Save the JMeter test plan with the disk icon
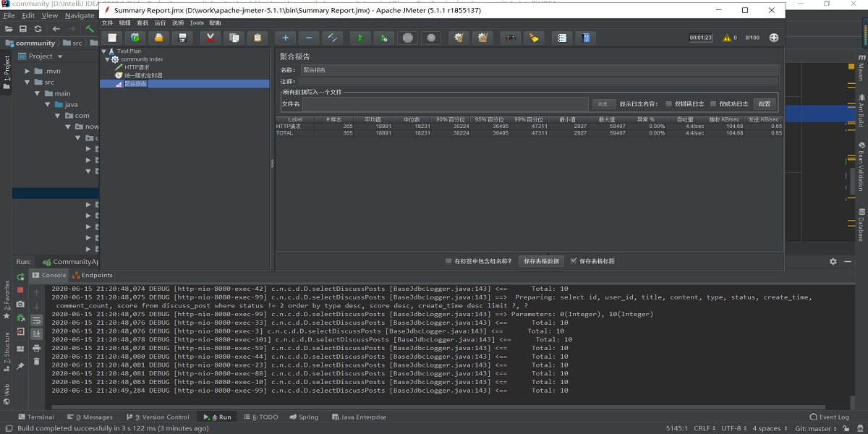 pyautogui.click(x=182, y=38)
